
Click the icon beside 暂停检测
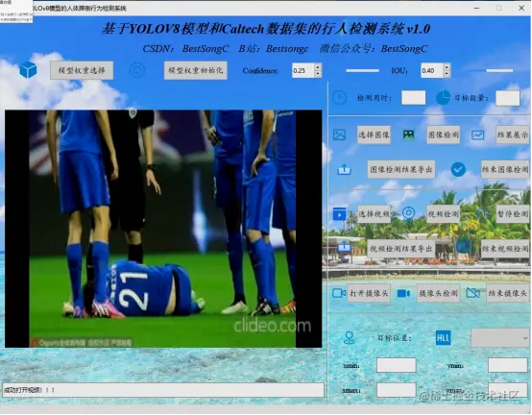pyautogui.click(x=482, y=214)
